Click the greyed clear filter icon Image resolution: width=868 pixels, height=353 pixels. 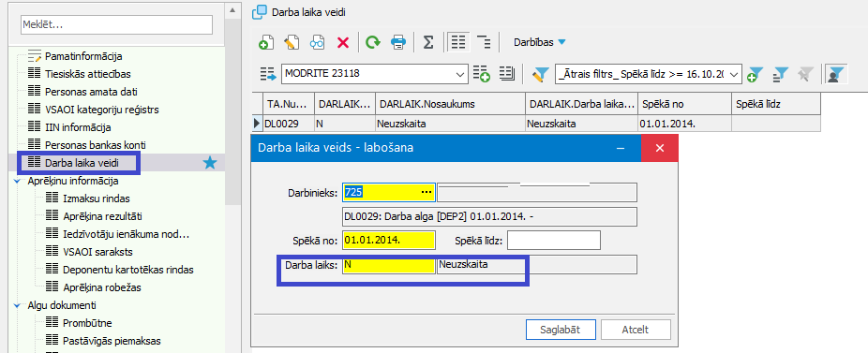tap(805, 74)
